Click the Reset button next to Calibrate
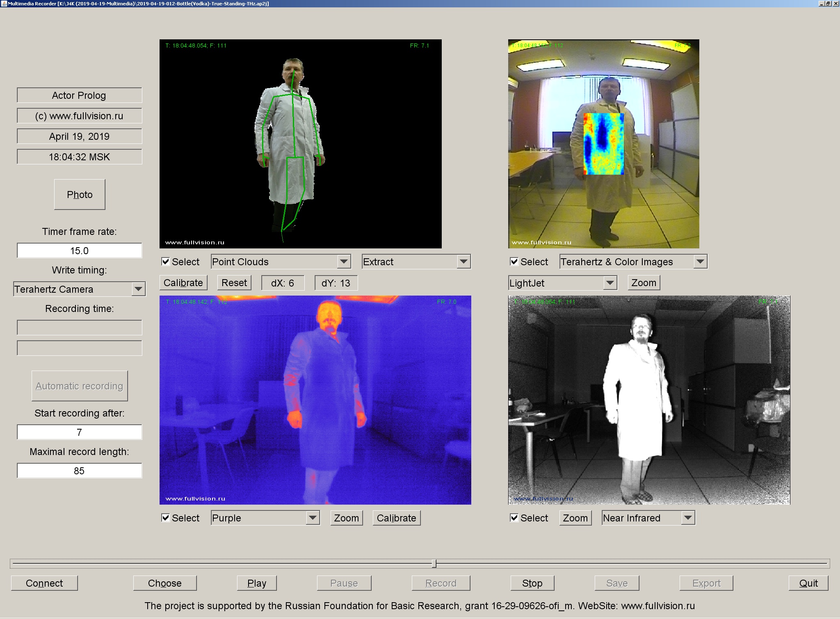This screenshot has width=840, height=619. [234, 282]
